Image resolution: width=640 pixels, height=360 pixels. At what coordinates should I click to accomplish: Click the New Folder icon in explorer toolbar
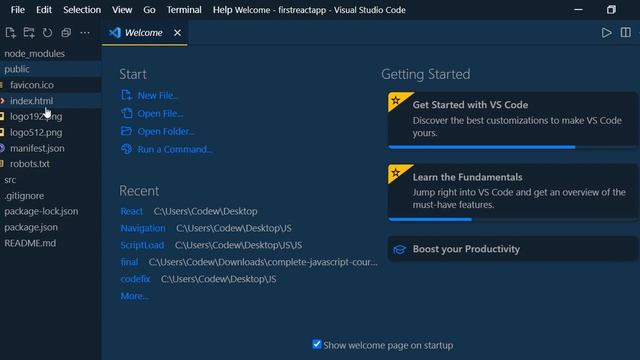(29, 33)
